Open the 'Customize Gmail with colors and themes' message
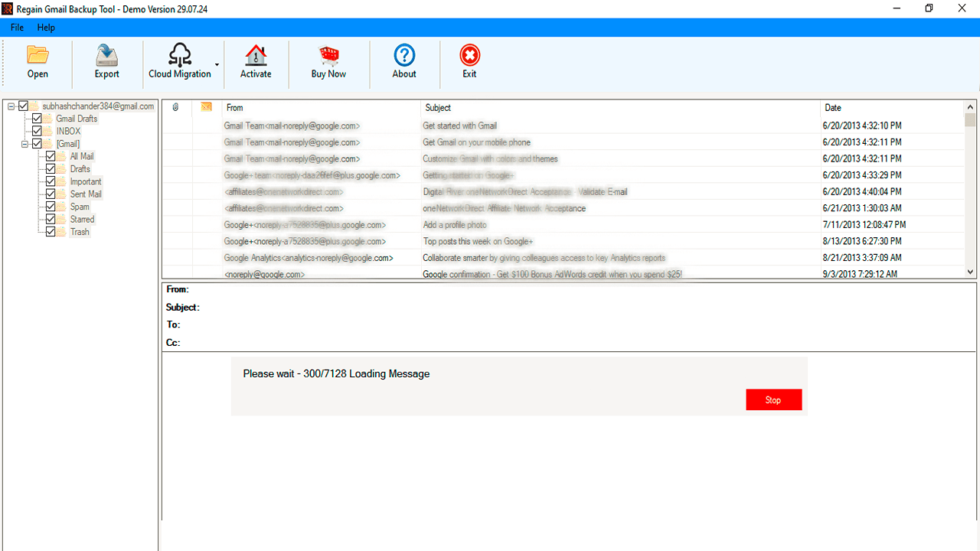980x551 pixels. (563, 158)
